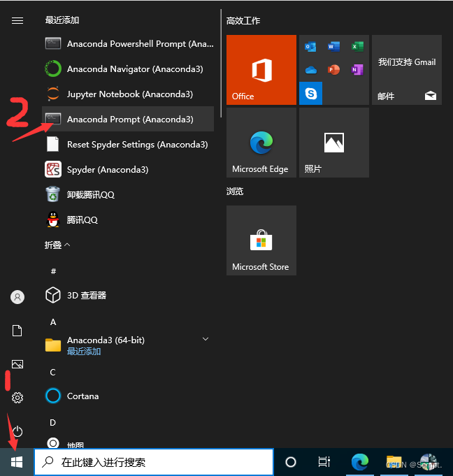Click the # letter index header
Screen dimensions: 453x476
click(53, 271)
